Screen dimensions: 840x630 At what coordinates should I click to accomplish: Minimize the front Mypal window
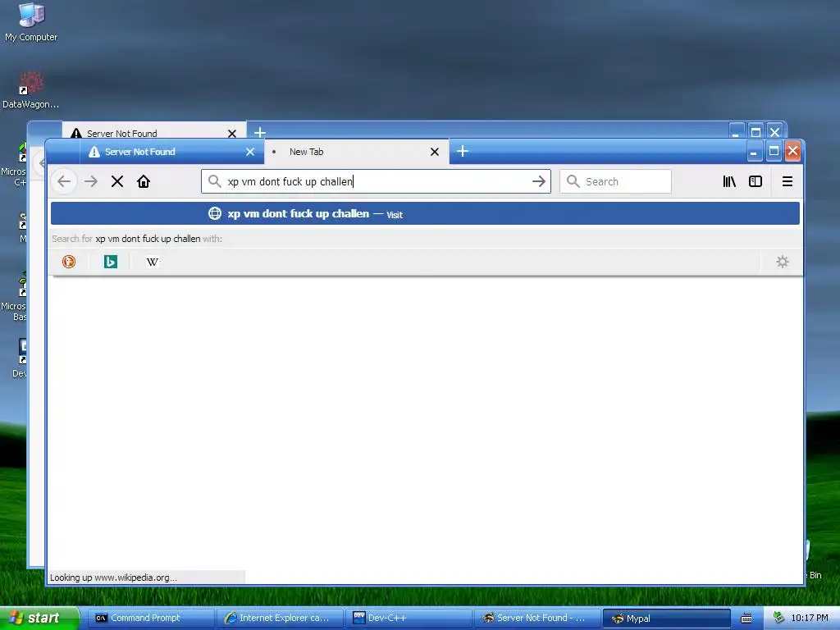click(x=754, y=152)
